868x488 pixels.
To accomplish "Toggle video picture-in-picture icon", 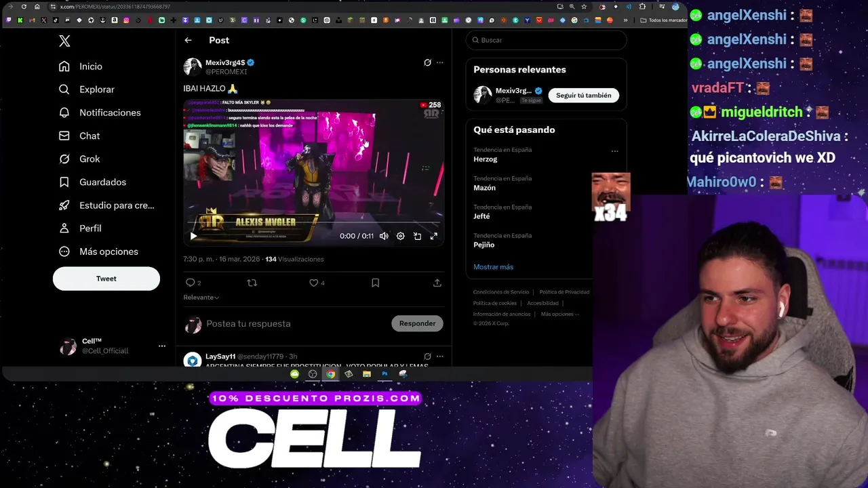I will click(x=417, y=236).
